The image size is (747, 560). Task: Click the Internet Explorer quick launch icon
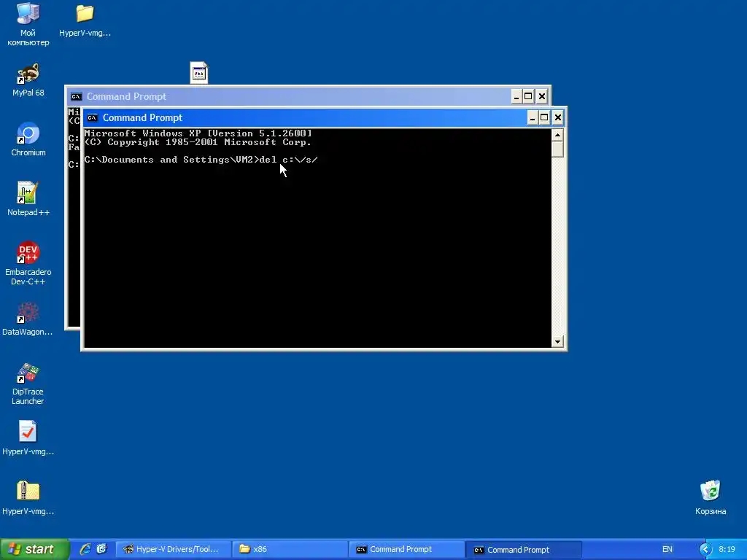(x=85, y=549)
